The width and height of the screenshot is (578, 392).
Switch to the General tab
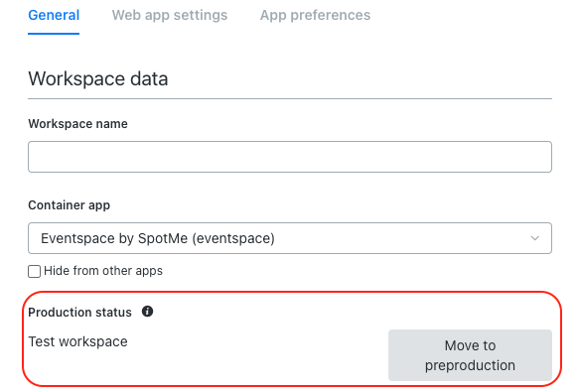(54, 15)
